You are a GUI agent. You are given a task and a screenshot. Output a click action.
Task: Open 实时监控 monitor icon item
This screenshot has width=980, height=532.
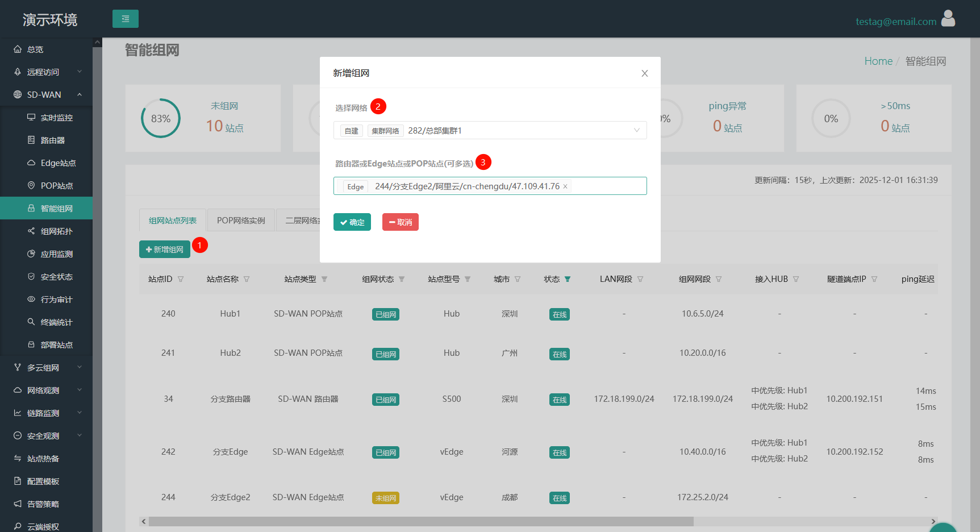[31, 118]
